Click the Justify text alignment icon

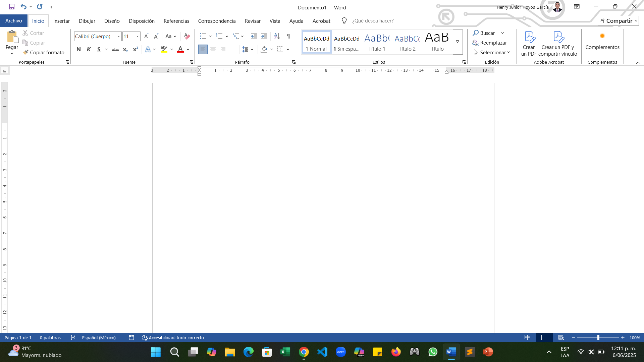point(233,49)
